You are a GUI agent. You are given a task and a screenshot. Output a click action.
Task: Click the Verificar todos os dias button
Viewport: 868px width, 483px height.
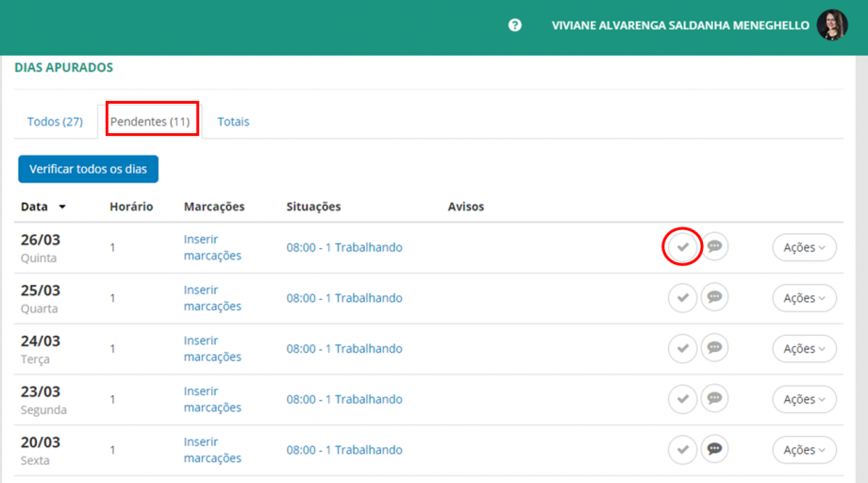(88, 169)
